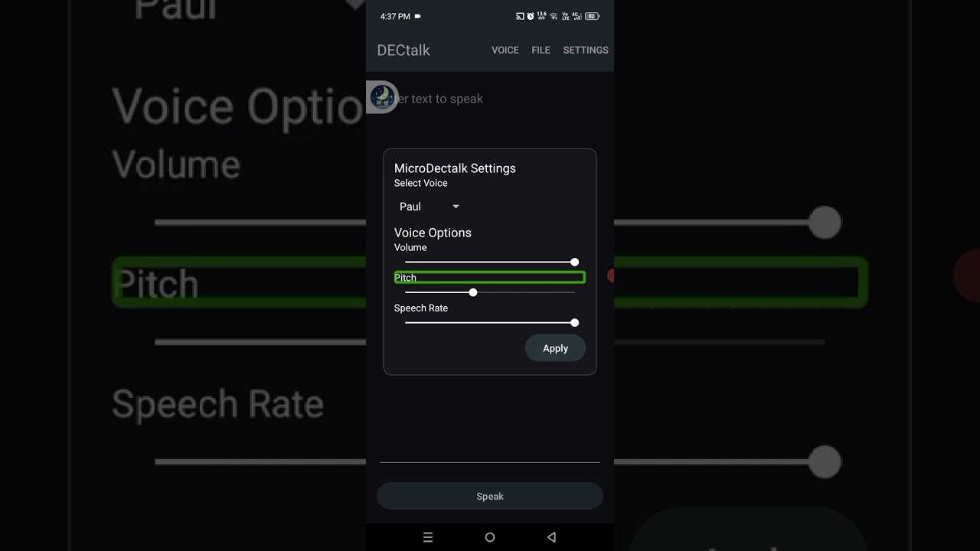Tap the Speak button
Viewport: 980px width, 551px height.
pyautogui.click(x=490, y=496)
